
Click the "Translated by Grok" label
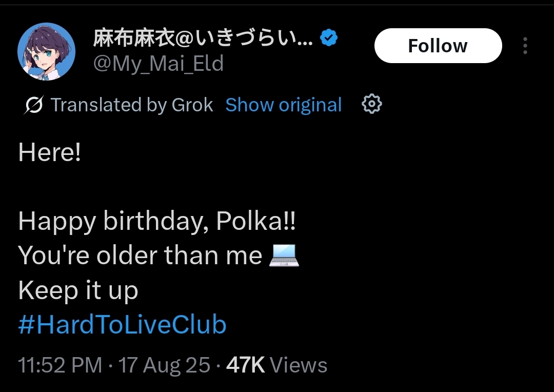click(131, 105)
